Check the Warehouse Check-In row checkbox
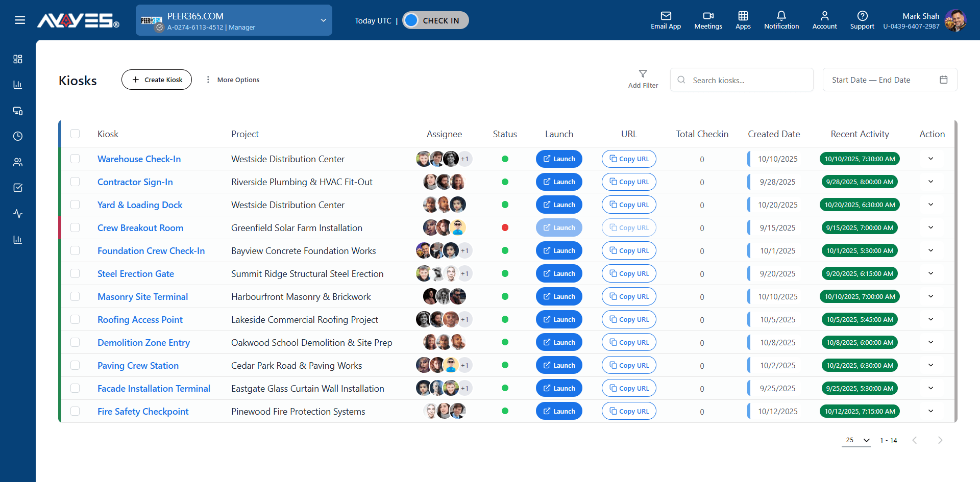 pos(75,159)
